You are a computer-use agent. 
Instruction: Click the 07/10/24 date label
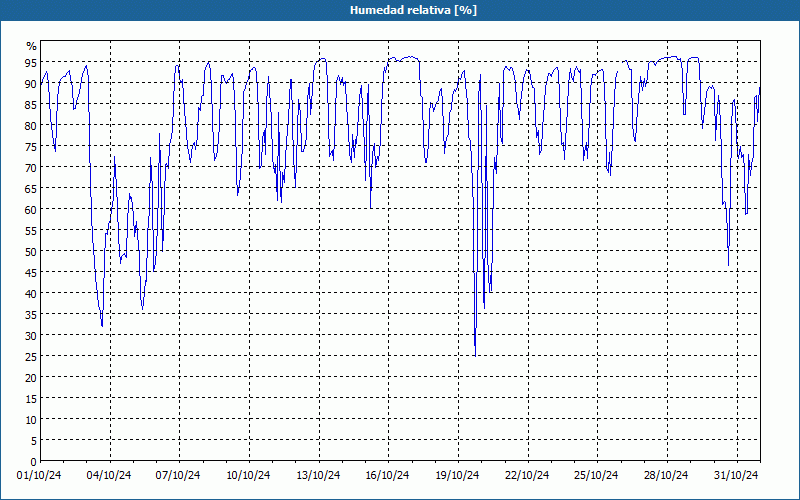(x=178, y=475)
